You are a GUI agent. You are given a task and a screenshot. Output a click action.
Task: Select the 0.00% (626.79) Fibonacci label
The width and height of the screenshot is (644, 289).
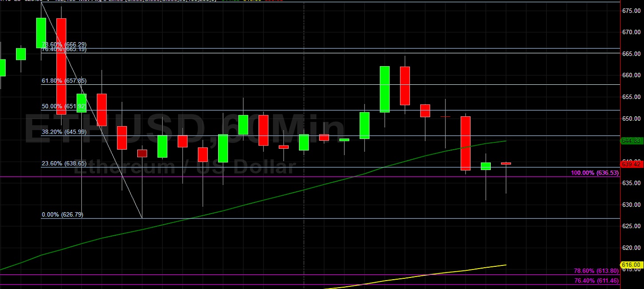click(63, 215)
